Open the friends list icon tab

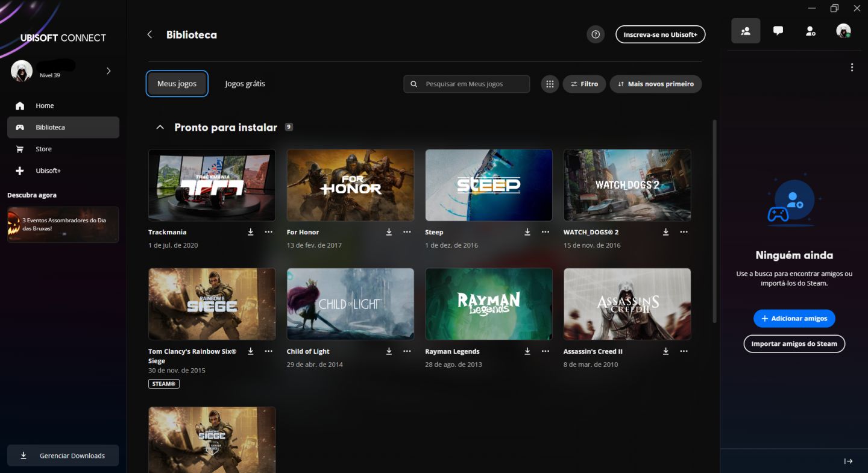(746, 31)
